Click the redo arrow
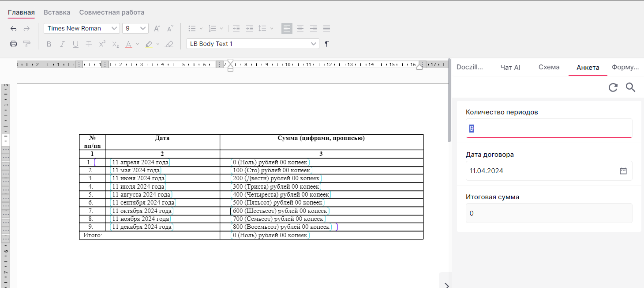644x288 pixels. pos(26,29)
